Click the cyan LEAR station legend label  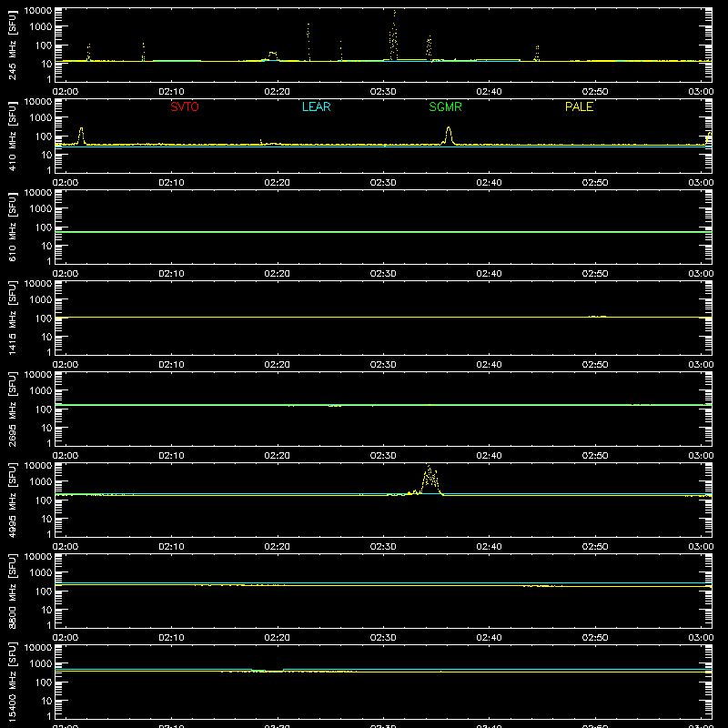click(x=316, y=106)
